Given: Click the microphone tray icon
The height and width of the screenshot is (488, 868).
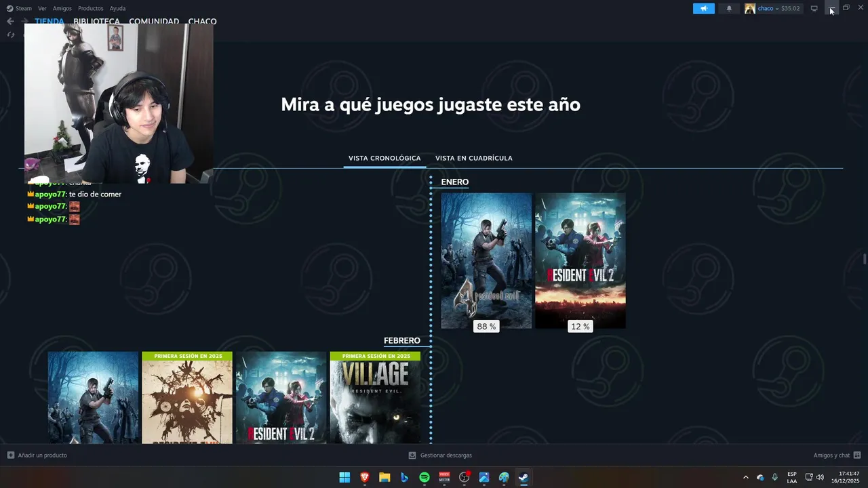Looking at the screenshot, I should click(774, 477).
